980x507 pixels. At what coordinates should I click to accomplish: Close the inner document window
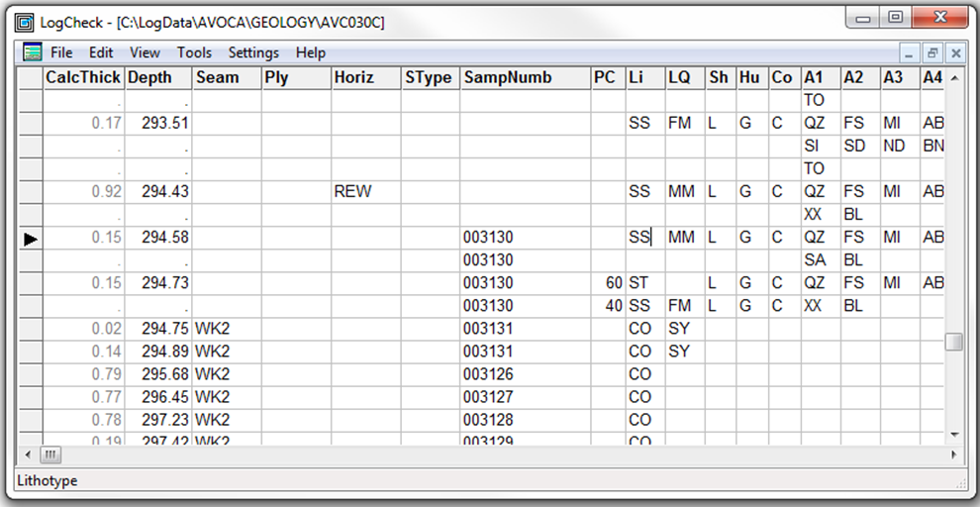click(x=955, y=53)
